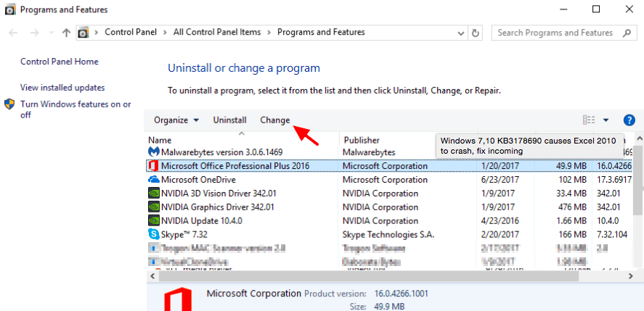Image resolution: width=644 pixels, height=311 pixels.
Task: Open Turn Windows features on or off
Action: tap(76, 109)
